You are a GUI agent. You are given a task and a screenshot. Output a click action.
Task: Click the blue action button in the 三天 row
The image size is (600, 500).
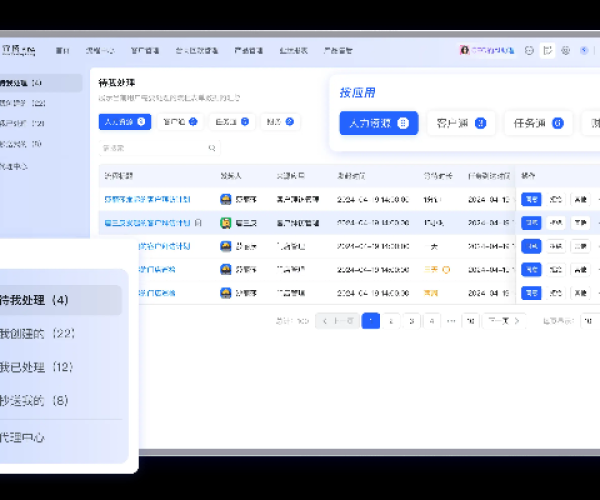click(x=531, y=270)
